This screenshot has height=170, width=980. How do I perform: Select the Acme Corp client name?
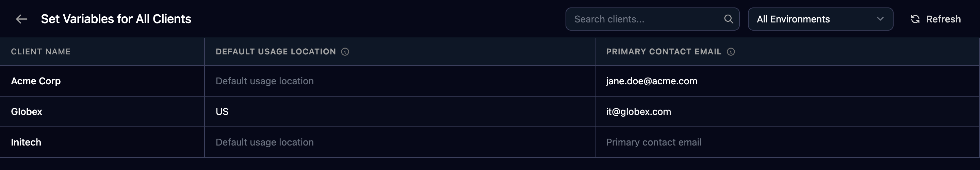tap(36, 81)
